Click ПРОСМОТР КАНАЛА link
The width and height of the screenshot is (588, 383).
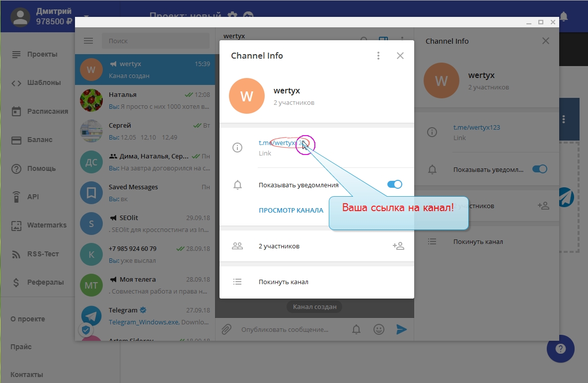click(x=291, y=210)
